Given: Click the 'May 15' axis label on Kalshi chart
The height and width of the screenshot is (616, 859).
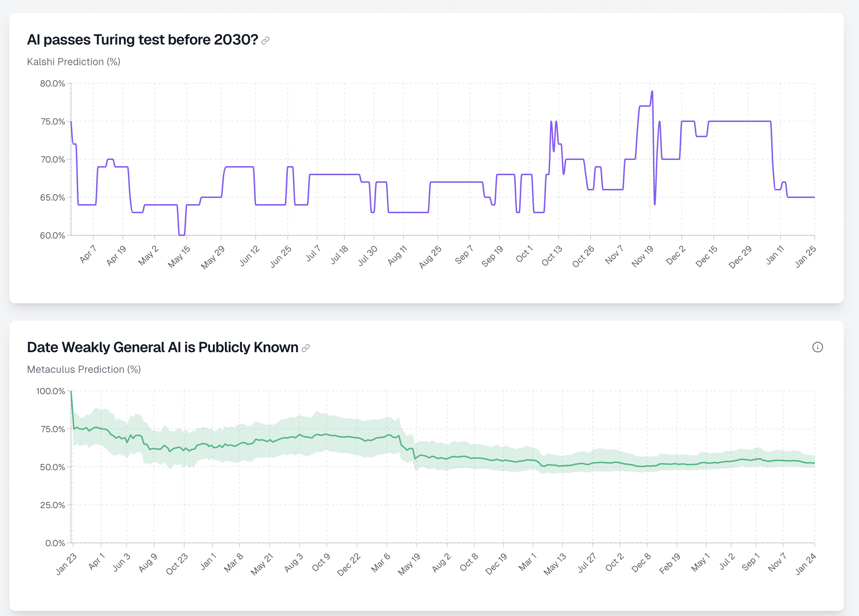Looking at the screenshot, I should [x=179, y=256].
